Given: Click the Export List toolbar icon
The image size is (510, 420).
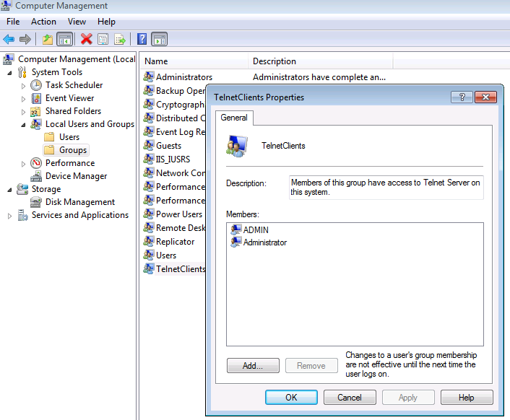Looking at the screenshot, I should point(120,39).
